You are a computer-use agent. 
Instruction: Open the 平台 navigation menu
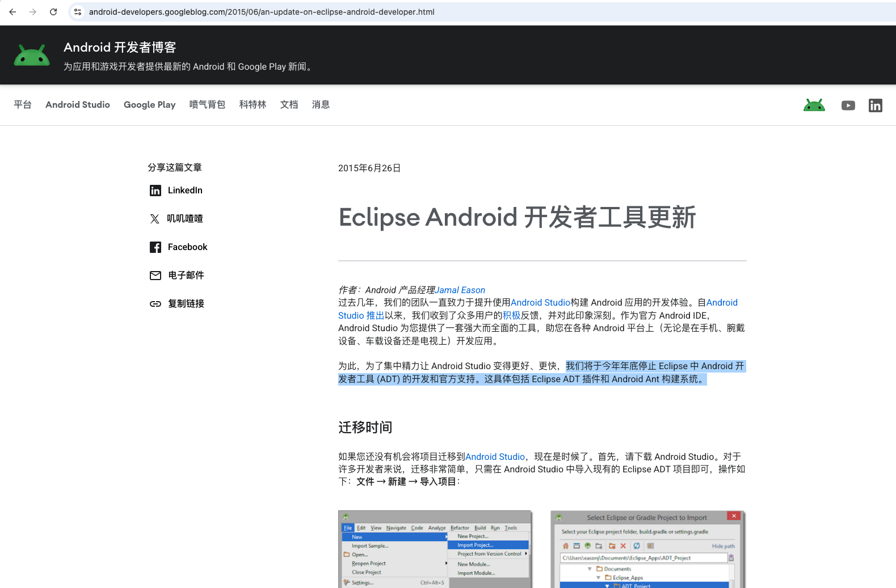(x=23, y=105)
